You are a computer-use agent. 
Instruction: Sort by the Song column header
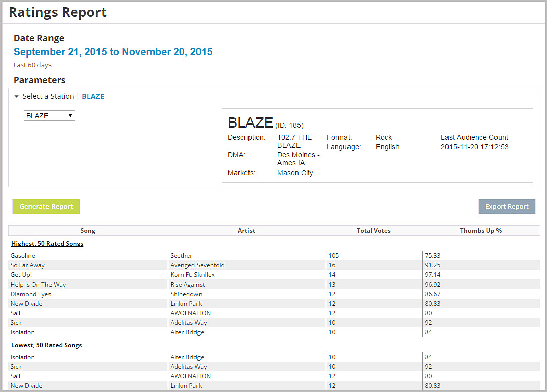click(x=88, y=231)
